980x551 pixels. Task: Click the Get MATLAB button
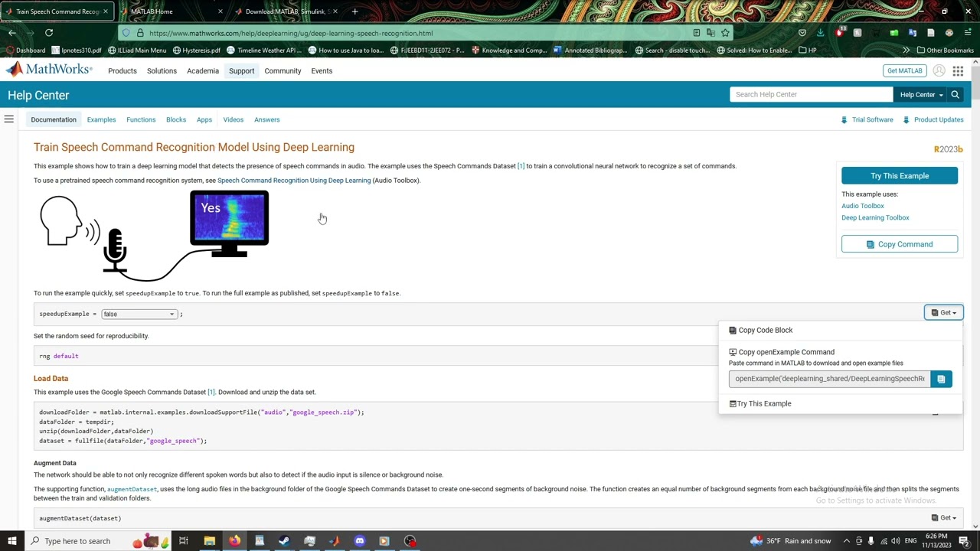pyautogui.click(x=904, y=70)
